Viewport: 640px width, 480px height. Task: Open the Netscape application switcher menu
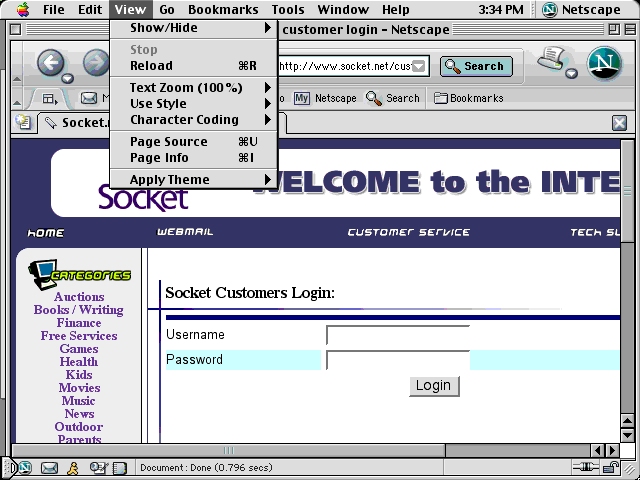pyautogui.click(x=581, y=9)
